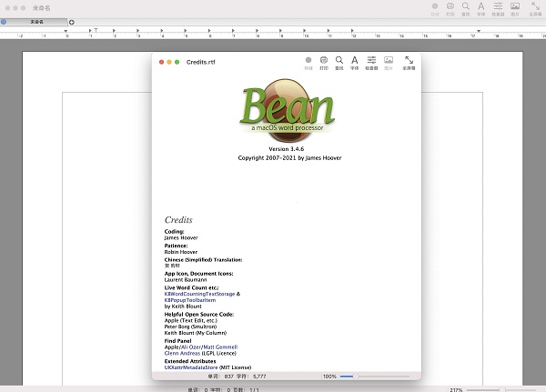Click App Icon, Document Icons heading

(198, 274)
